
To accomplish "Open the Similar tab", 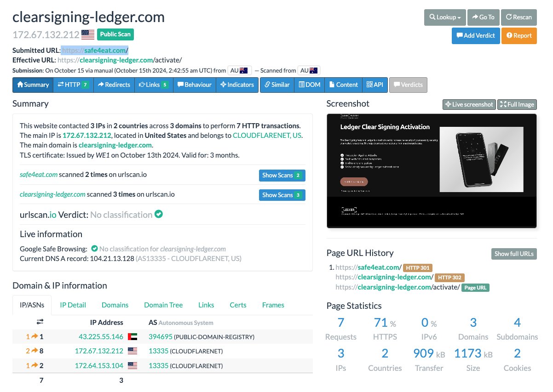I will [x=277, y=85].
